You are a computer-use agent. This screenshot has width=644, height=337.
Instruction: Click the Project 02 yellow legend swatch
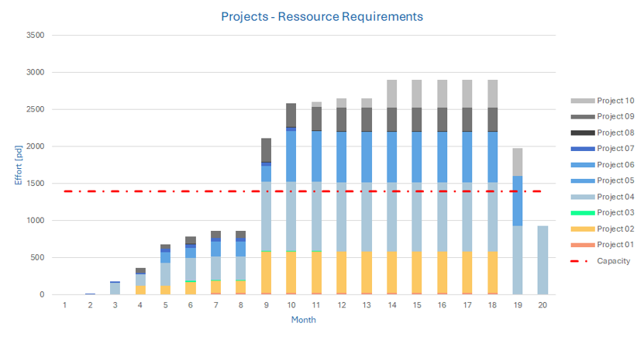point(582,229)
